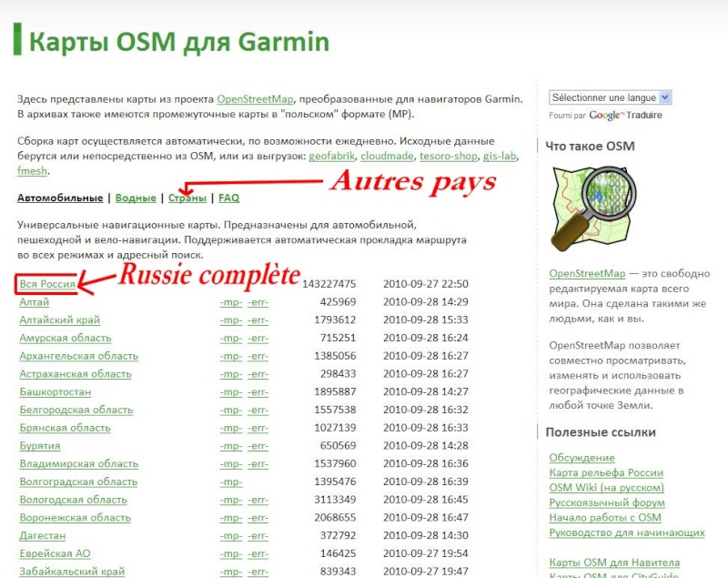Image resolution: width=728 pixels, height=578 pixels.
Task: Select the Автомобильные tab
Action: [x=60, y=198]
